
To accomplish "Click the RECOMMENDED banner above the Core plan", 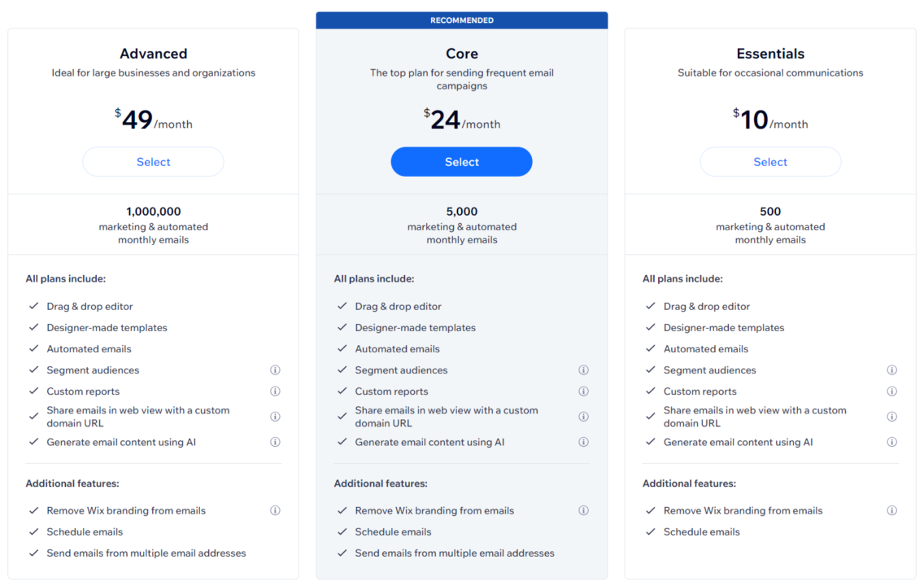I will pyautogui.click(x=461, y=20).
